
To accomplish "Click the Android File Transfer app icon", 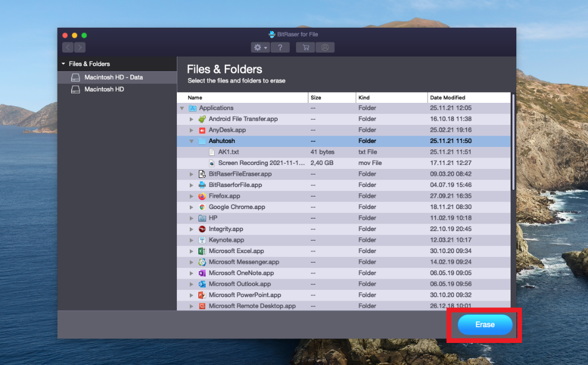I will pos(202,119).
